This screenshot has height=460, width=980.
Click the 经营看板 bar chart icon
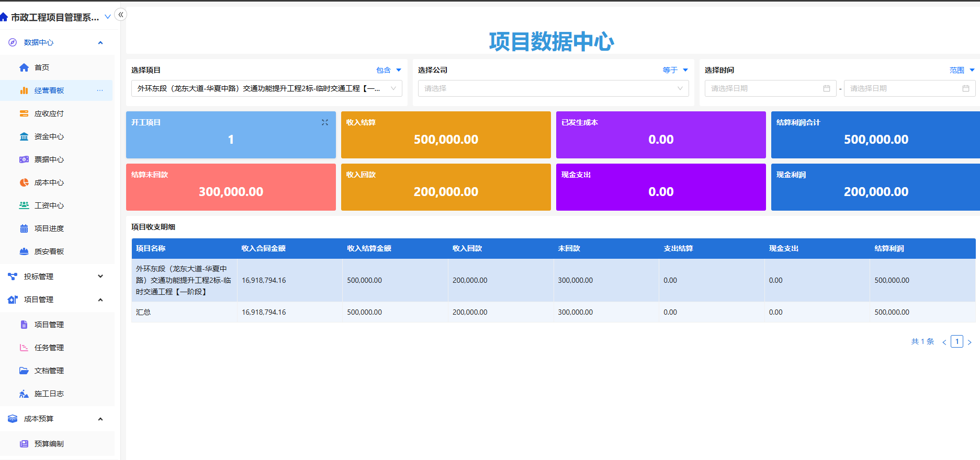pyautogui.click(x=24, y=90)
